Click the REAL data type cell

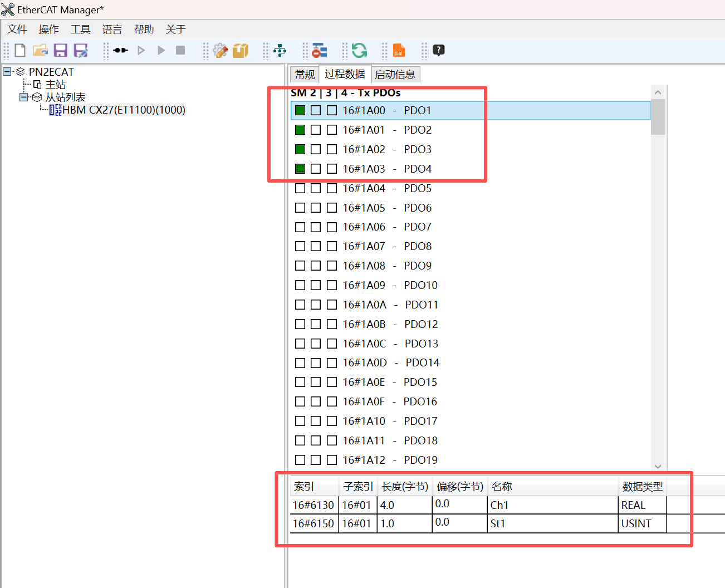(x=643, y=505)
